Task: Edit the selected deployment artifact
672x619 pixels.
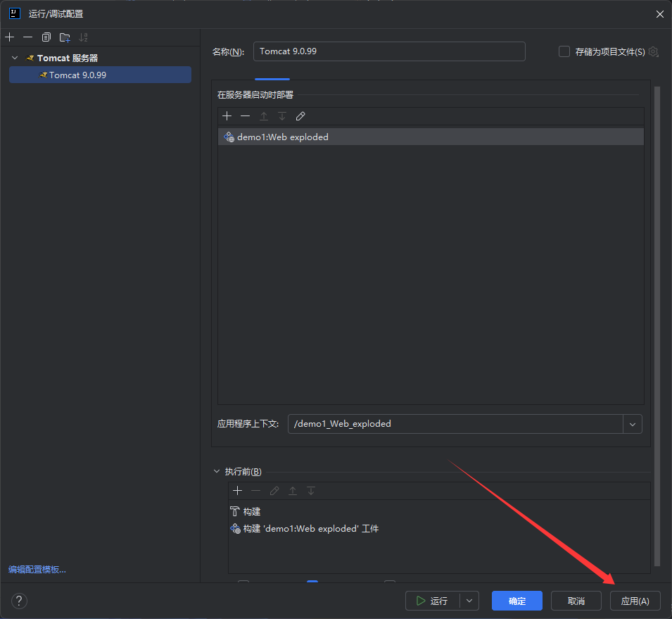Action: pos(300,116)
